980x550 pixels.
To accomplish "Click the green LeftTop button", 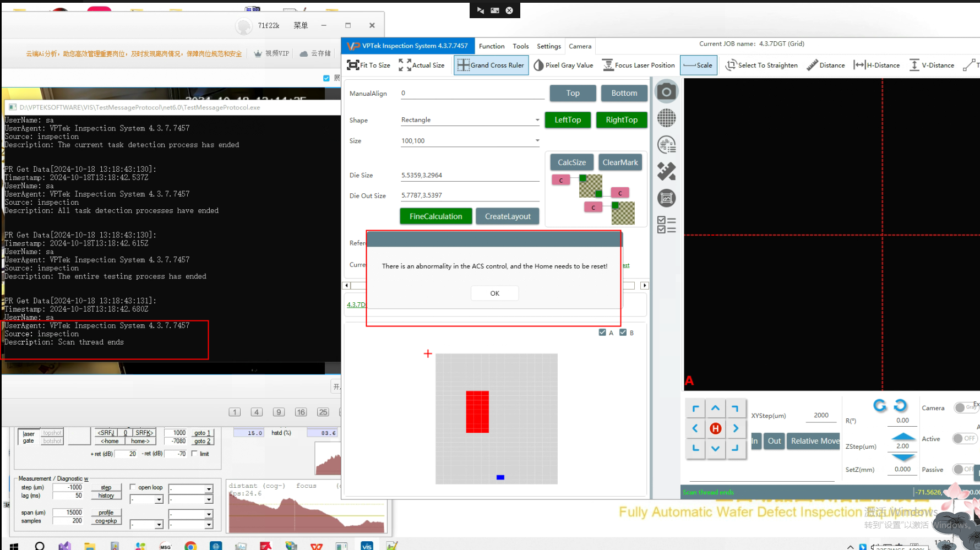I will pyautogui.click(x=568, y=120).
